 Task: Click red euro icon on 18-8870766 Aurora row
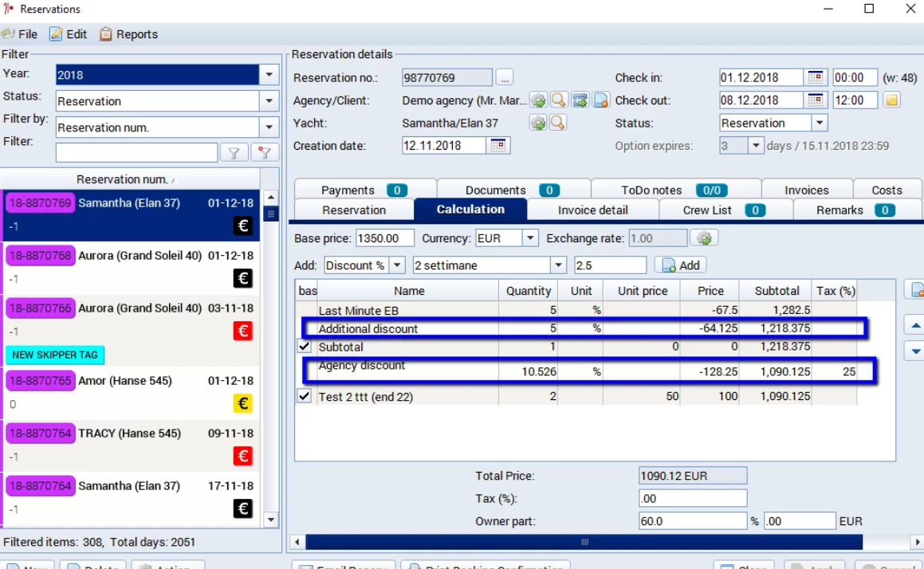243,331
